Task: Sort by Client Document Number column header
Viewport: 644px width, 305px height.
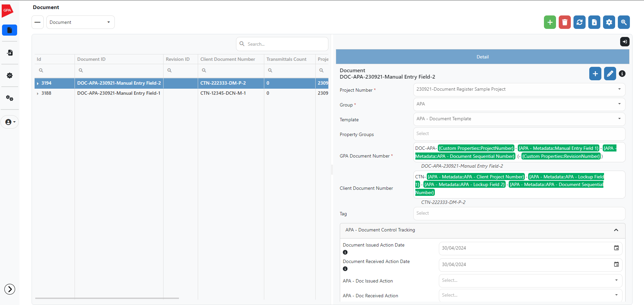Action: 228,59
